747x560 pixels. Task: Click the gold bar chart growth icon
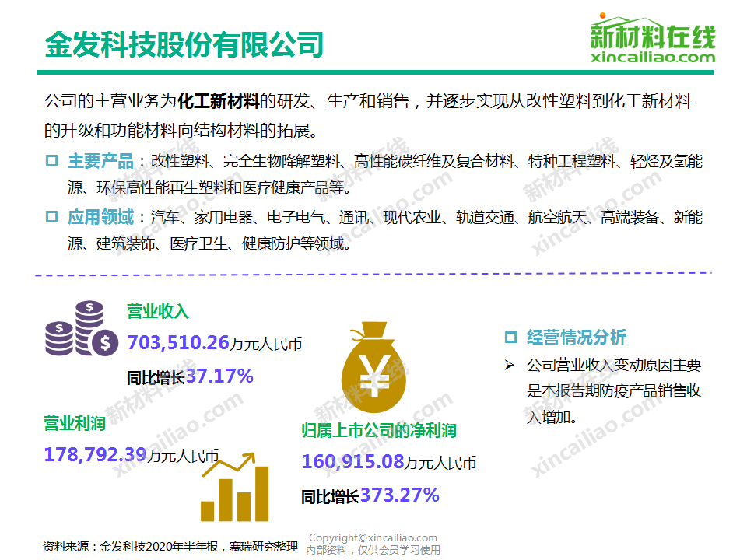pyautogui.click(x=235, y=487)
